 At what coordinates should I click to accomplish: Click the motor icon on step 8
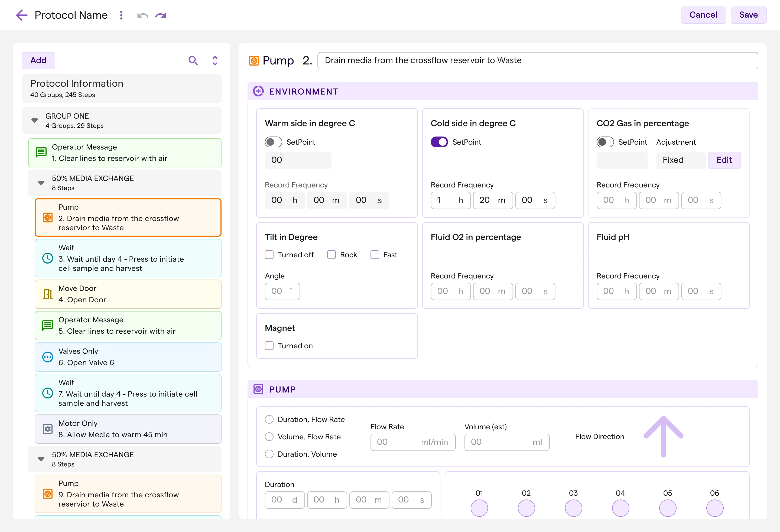(48, 429)
